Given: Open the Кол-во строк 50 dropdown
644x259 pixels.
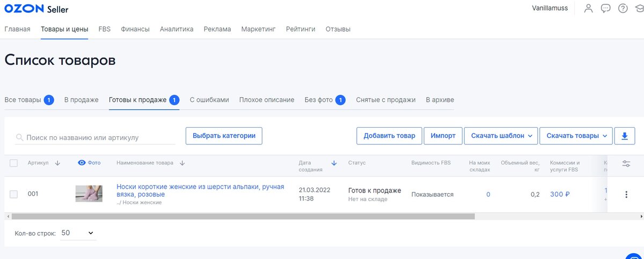Looking at the screenshot, I should coord(78,233).
